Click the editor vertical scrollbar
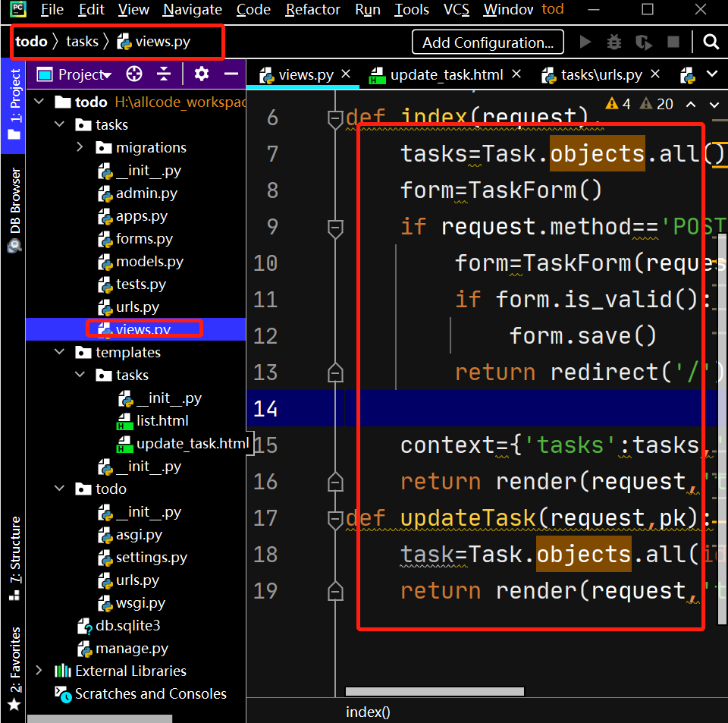Screen dimensions: 728x723 723,427
